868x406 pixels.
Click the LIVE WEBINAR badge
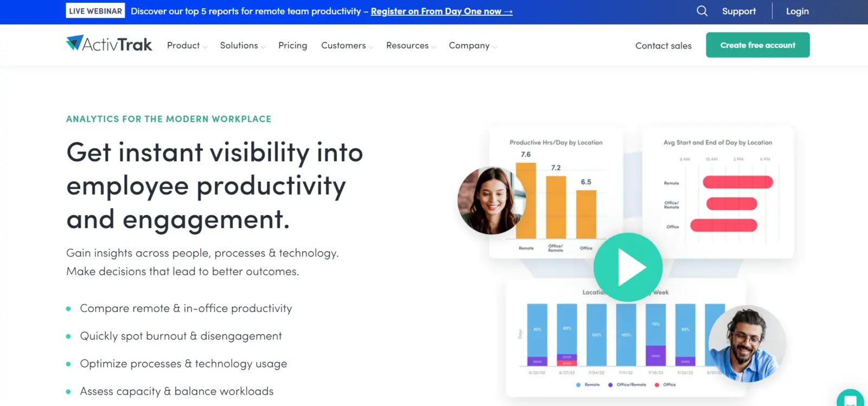pos(95,11)
